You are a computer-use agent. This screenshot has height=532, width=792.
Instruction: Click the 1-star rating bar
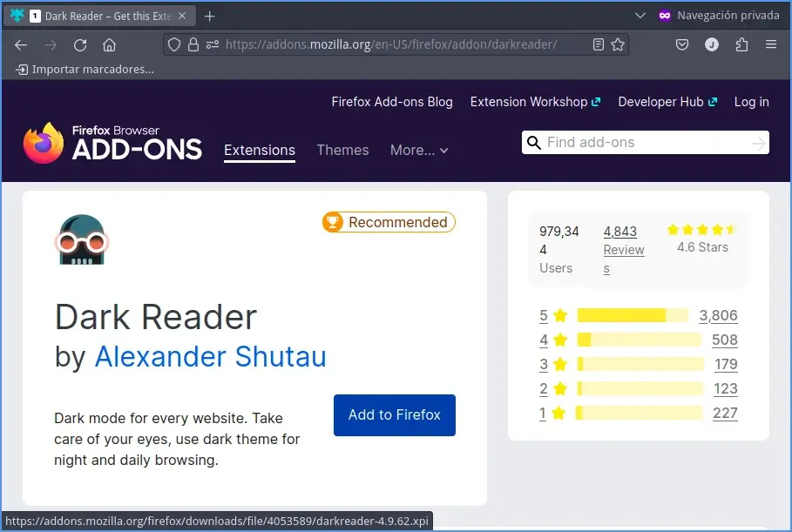639,413
